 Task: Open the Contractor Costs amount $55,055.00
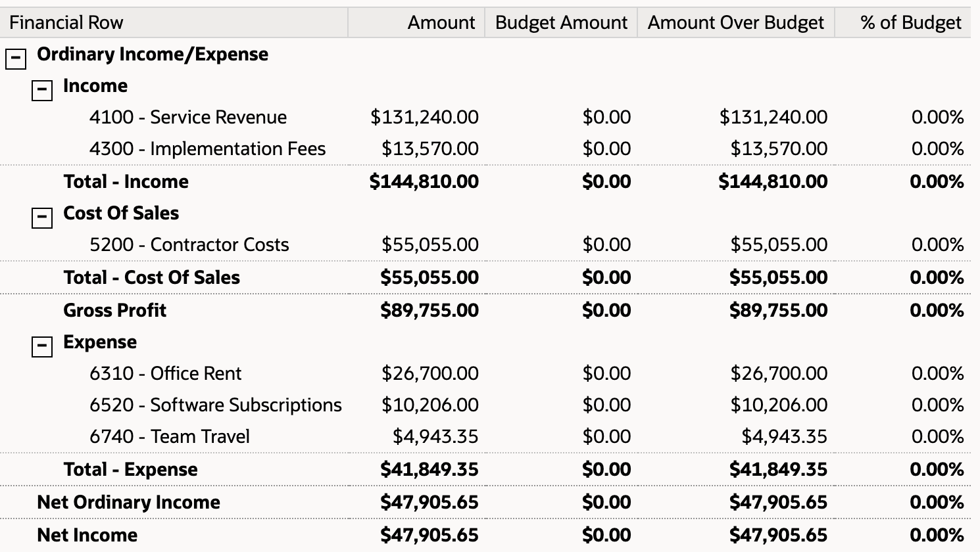coord(430,244)
